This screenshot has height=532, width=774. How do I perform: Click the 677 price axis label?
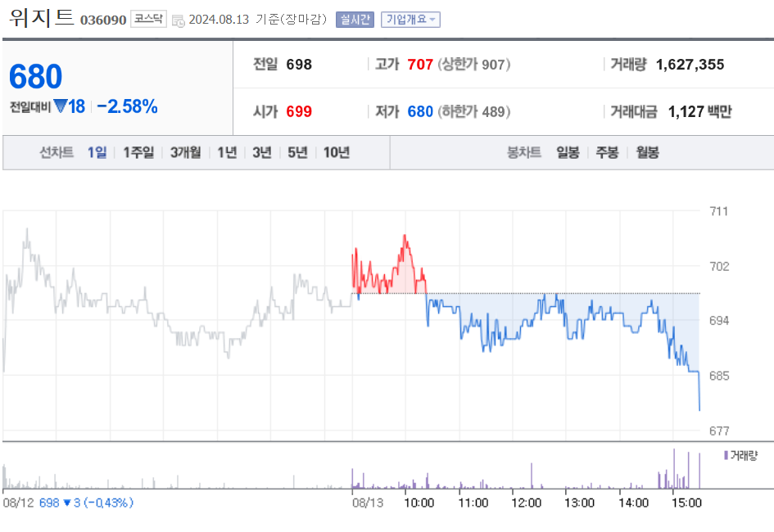tap(719, 431)
